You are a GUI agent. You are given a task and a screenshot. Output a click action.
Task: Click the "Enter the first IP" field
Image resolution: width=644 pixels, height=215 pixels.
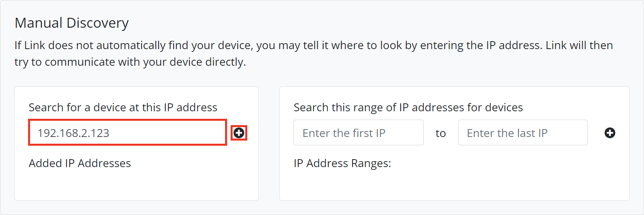pos(358,133)
